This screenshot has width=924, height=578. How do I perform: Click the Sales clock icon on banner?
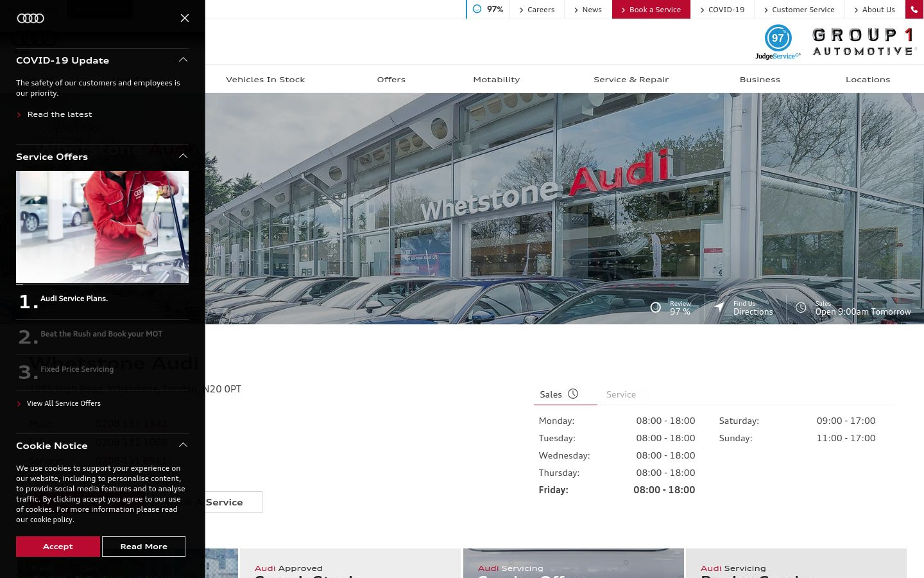[x=801, y=308]
